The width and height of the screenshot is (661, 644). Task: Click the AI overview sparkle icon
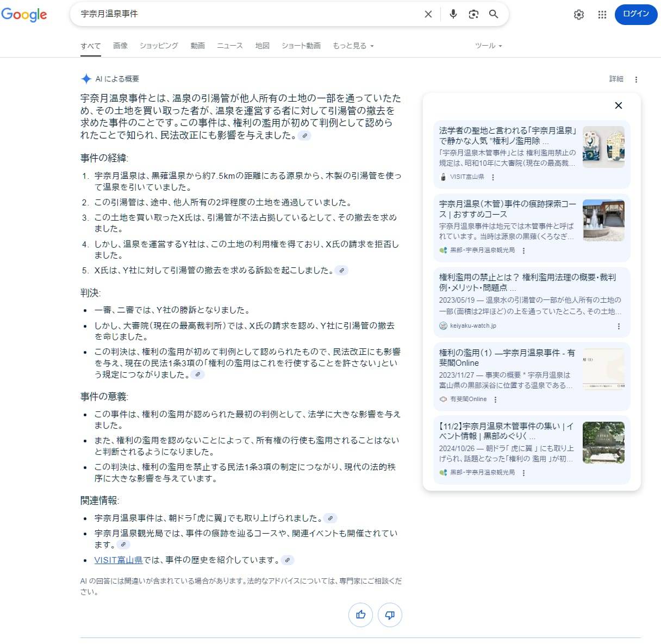pyautogui.click(x=86, y=79)
